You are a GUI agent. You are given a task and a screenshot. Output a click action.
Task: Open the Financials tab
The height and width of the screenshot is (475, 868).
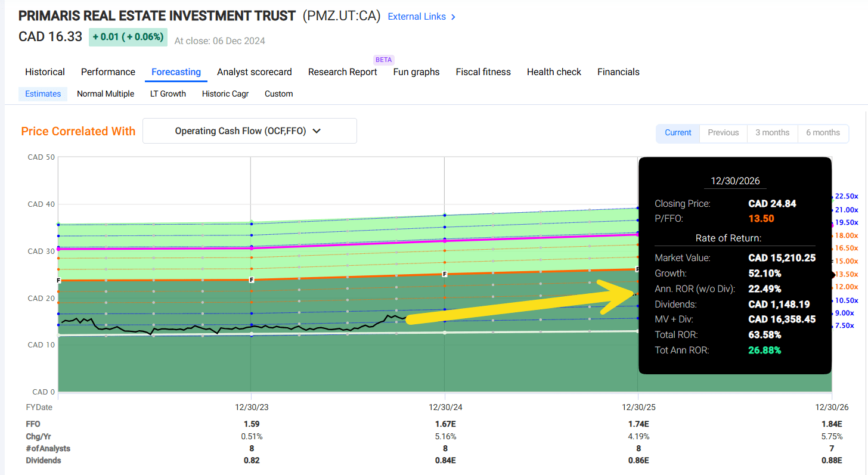[x=618, y=72]
